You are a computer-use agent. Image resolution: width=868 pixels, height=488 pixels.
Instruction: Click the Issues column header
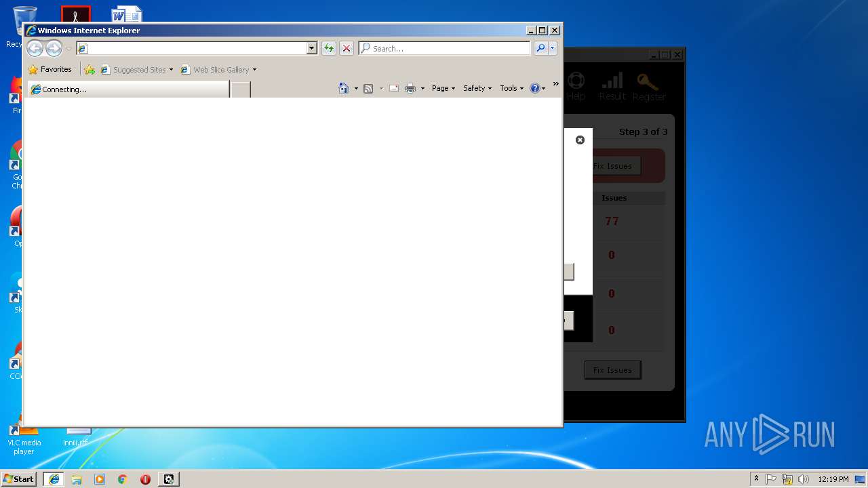(614, 198)
